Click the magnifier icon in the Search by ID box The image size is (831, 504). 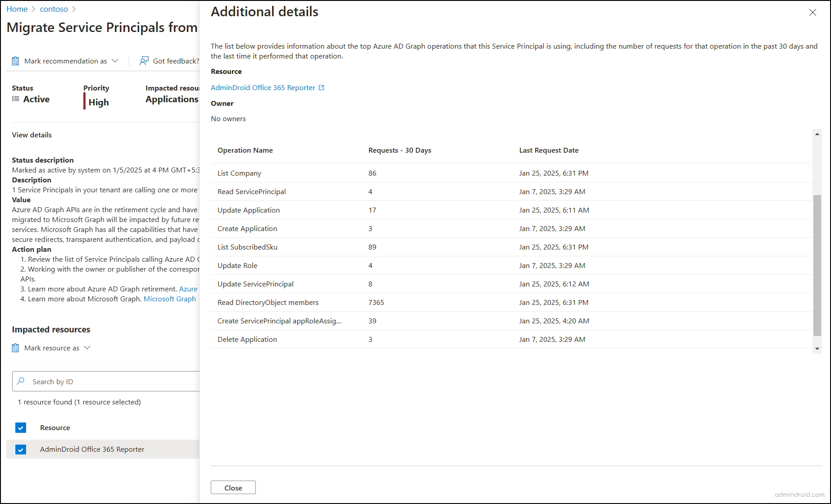point(21,381)
